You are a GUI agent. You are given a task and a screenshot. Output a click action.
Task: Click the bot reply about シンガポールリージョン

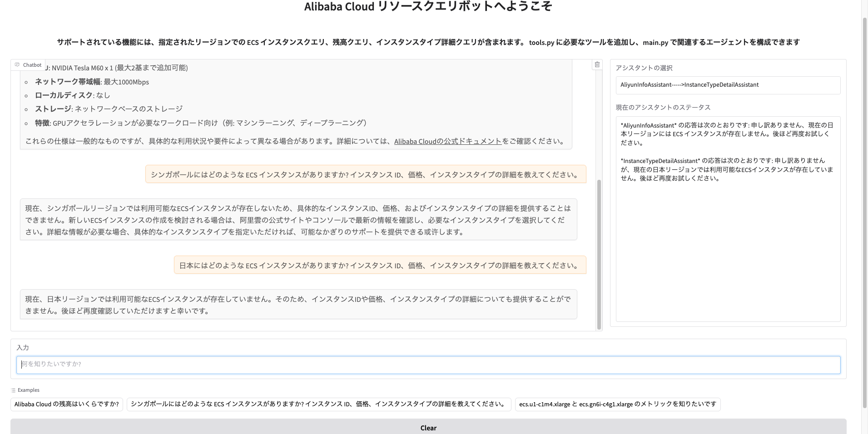298,219
